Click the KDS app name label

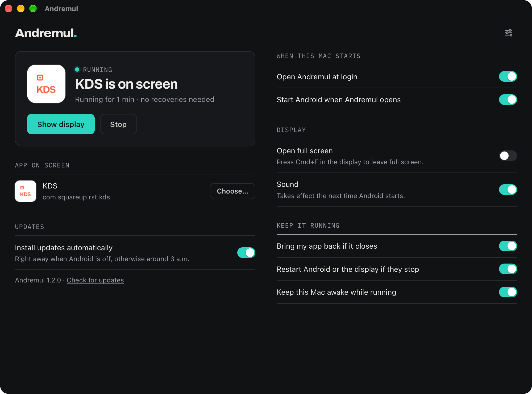50,186
